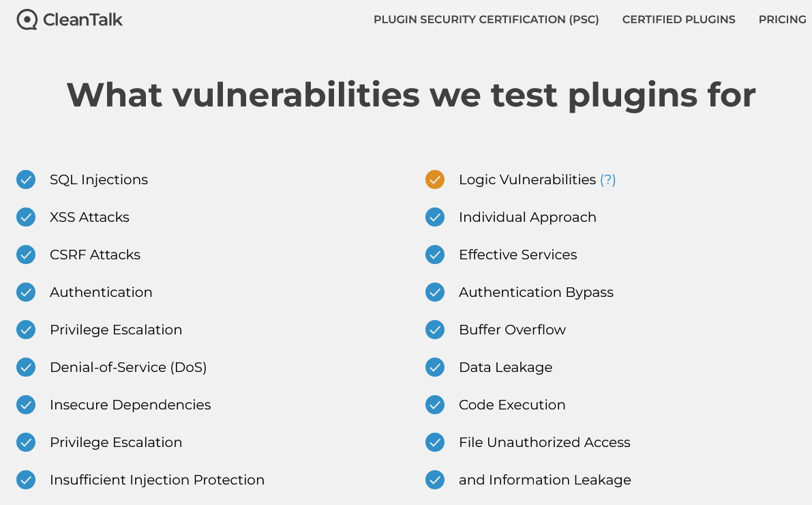Screen dimensions: 812x505
Task: Click the check icon beside Buffer Overflow
Action: [435, 330]
